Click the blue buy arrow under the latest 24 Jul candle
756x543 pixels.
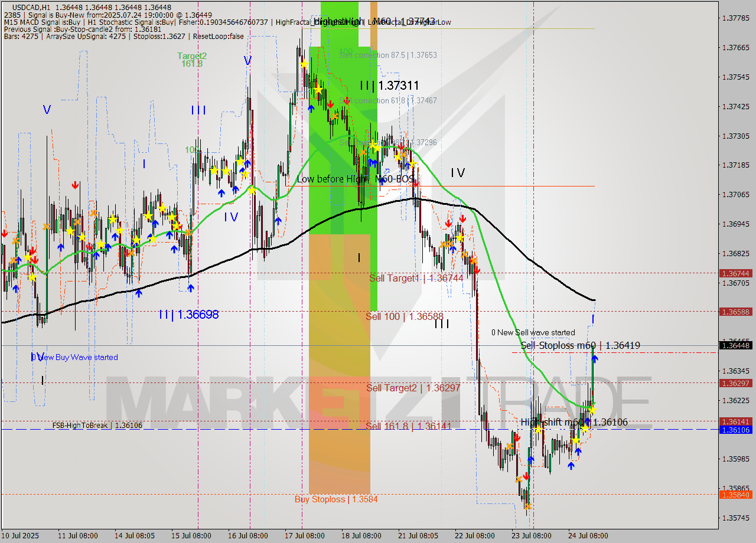pos(594,358)
